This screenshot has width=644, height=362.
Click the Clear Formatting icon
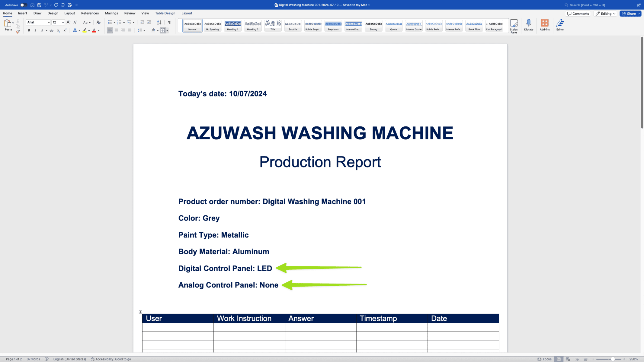click(x=98, y=22)
